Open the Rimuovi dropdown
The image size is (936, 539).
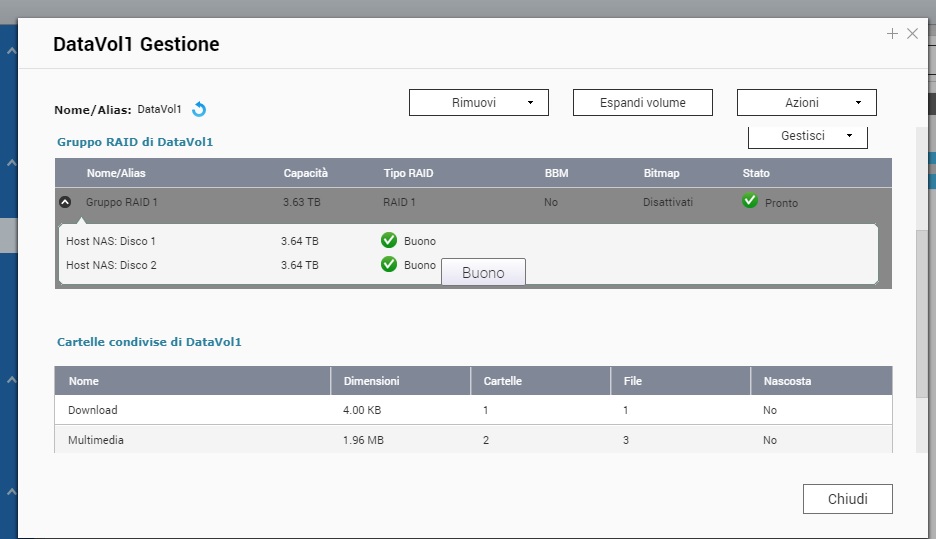point(478,102)
